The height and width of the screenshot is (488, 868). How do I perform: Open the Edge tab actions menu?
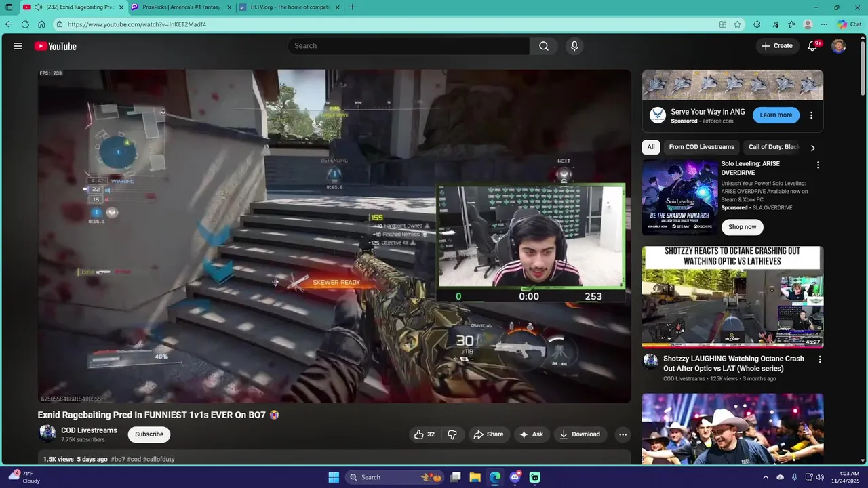click(9, 7)
